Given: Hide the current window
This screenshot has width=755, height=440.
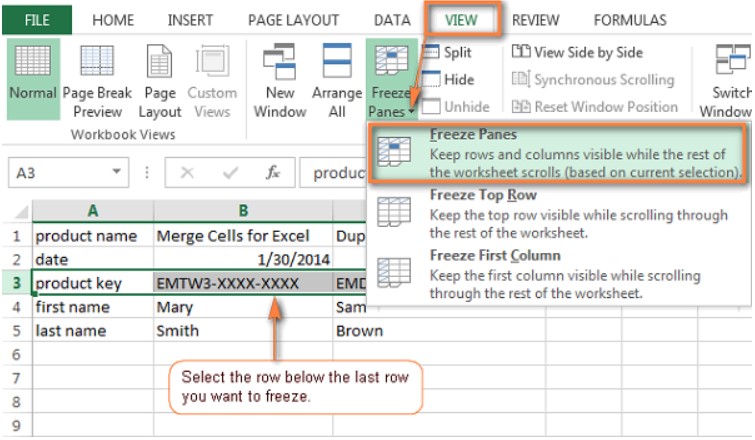Looking at the screenshot, I should pyautogui.click(x=448, y=79).
